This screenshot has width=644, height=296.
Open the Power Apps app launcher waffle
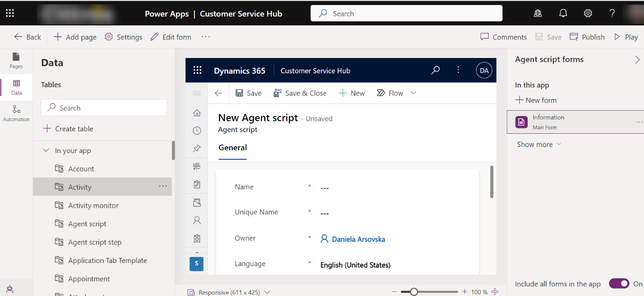(10, 13)
